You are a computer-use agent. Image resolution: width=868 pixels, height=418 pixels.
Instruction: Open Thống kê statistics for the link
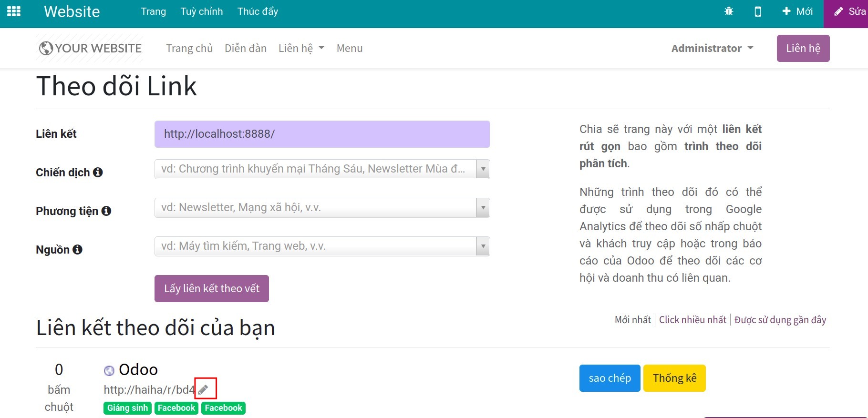[x=674, y=378]
